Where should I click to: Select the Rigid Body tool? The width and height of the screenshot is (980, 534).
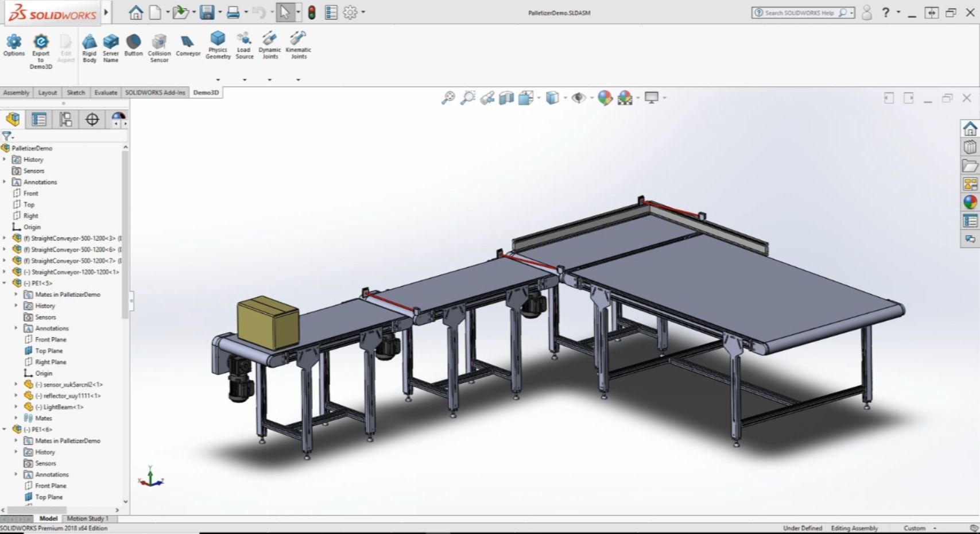point(90,49)
